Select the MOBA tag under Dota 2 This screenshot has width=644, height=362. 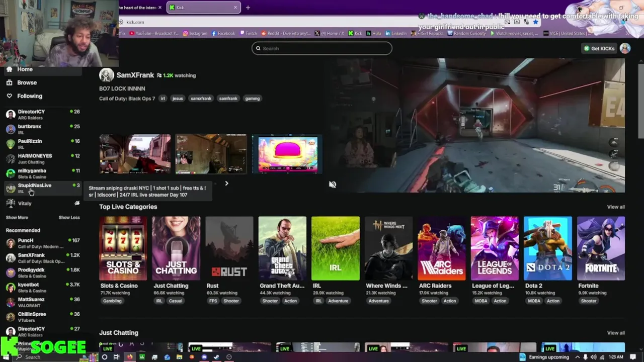[534, 301]
